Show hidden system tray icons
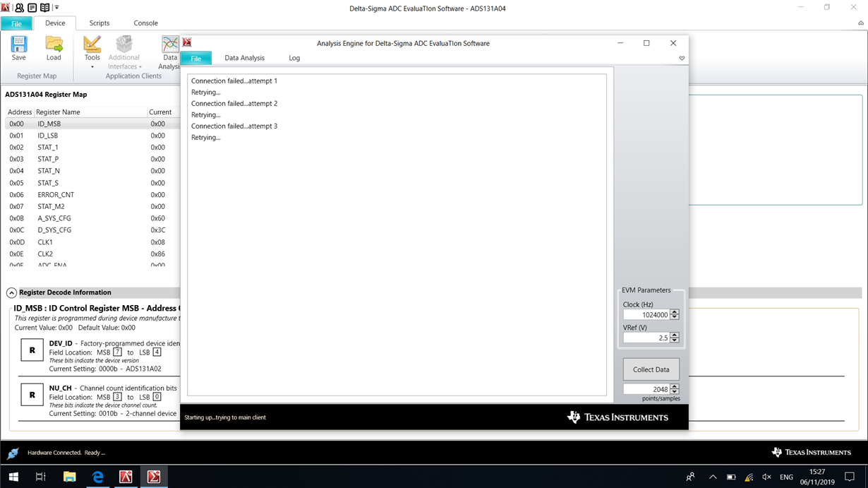The image size is (868, 488). 713,477
